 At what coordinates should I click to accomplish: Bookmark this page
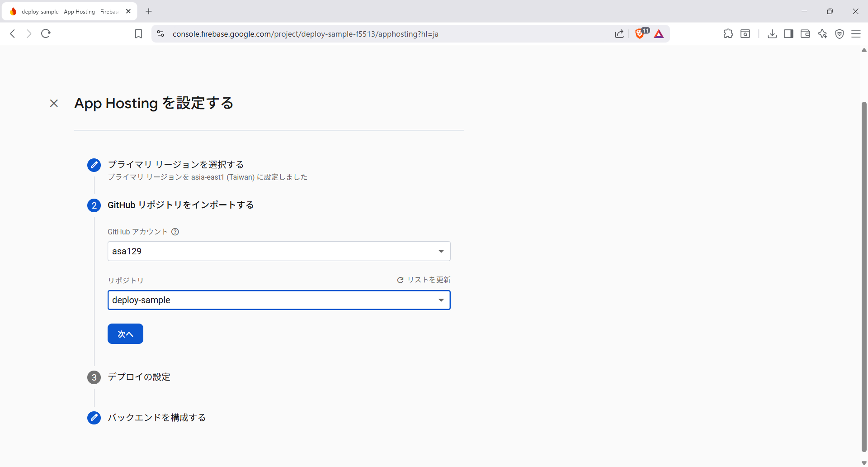tap(138, 34)
